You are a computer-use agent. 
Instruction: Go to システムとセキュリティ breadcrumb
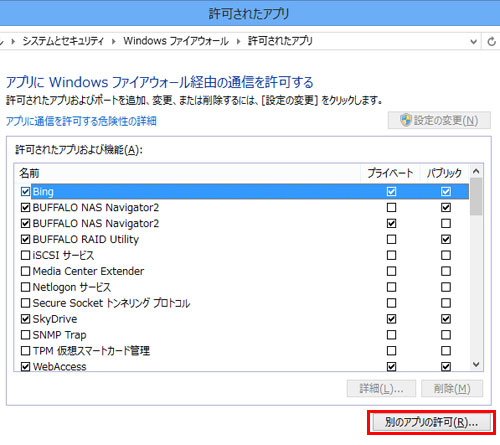[63, 41]
